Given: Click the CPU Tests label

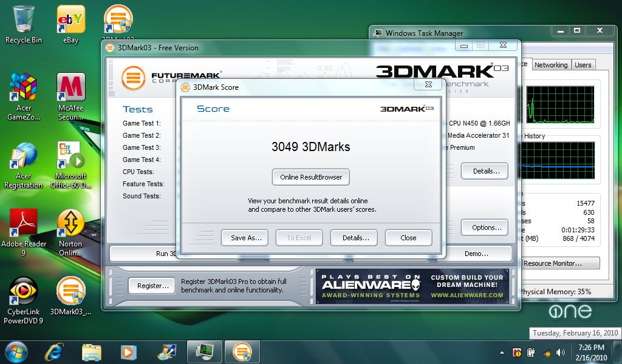Looking at the screenshot, I should click(x=138, y=172).
